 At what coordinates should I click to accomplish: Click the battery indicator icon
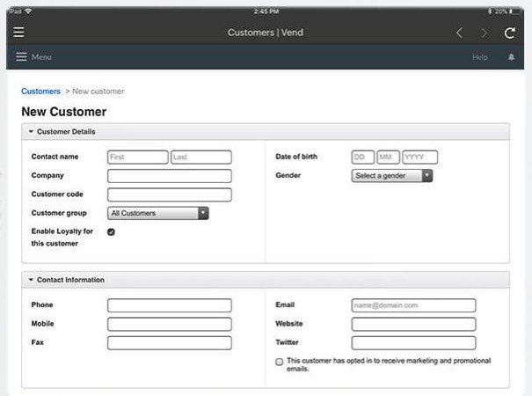(514, 11)
